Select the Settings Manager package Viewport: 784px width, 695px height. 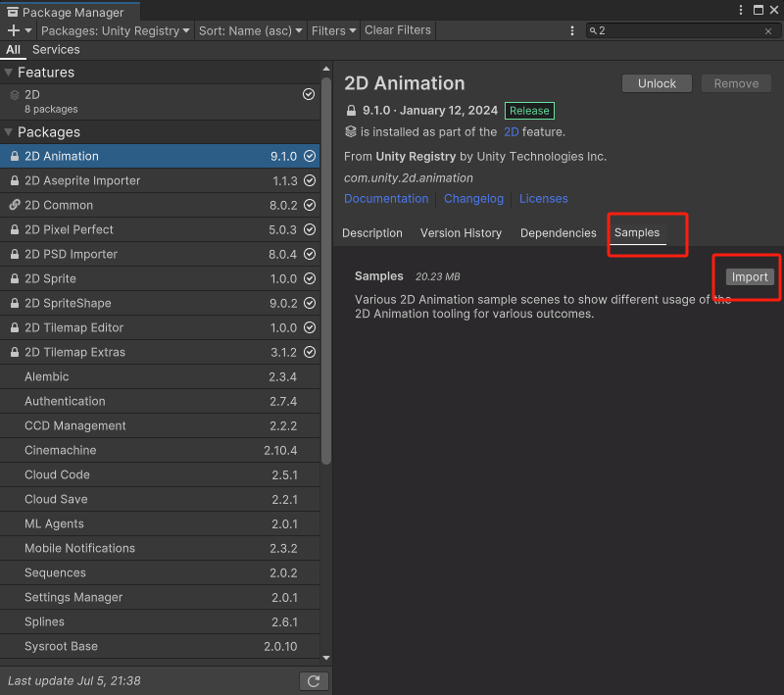(160, 597)
